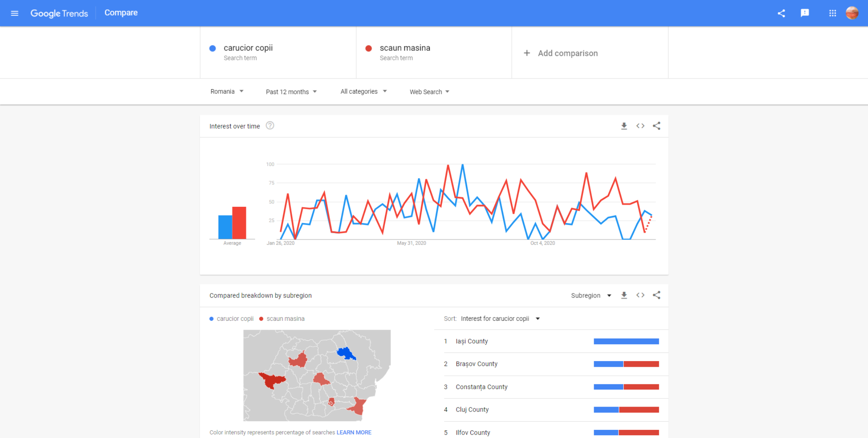Share the subregion breakdown card

[x=656, y=296]
